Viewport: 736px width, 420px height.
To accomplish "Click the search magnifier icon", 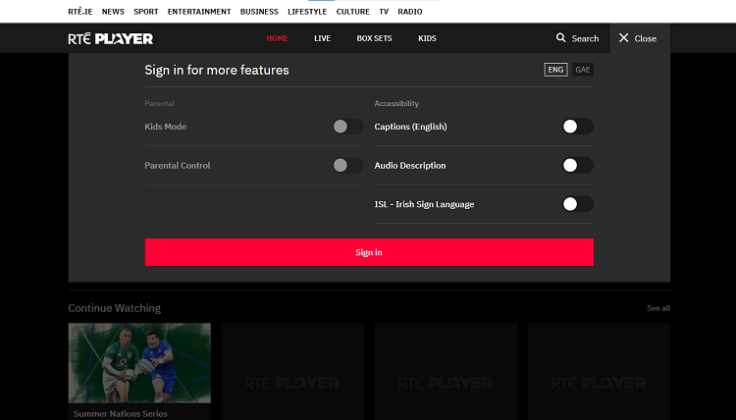I will [560, 38].
